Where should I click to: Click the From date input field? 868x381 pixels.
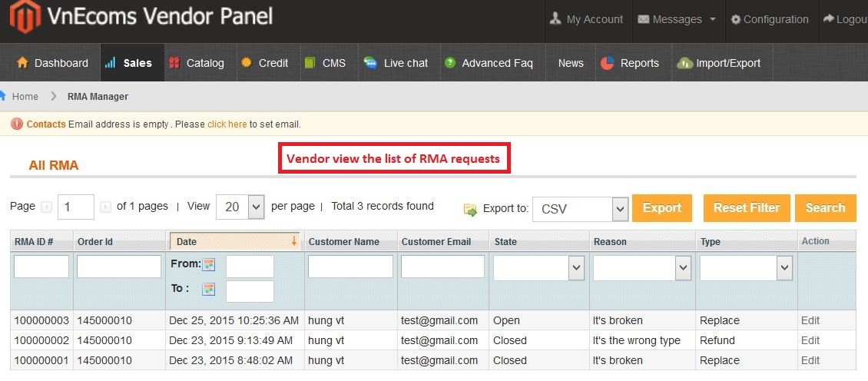click(250, 267)
